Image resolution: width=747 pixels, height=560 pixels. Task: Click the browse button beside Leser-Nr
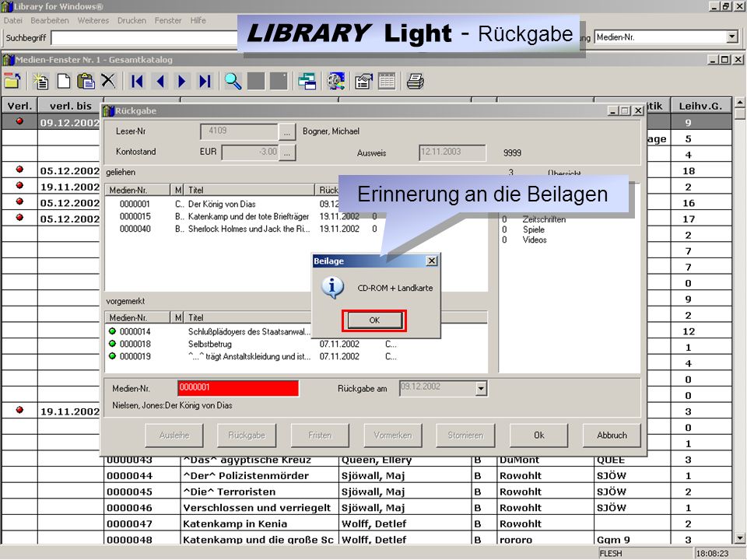[287, 132]
